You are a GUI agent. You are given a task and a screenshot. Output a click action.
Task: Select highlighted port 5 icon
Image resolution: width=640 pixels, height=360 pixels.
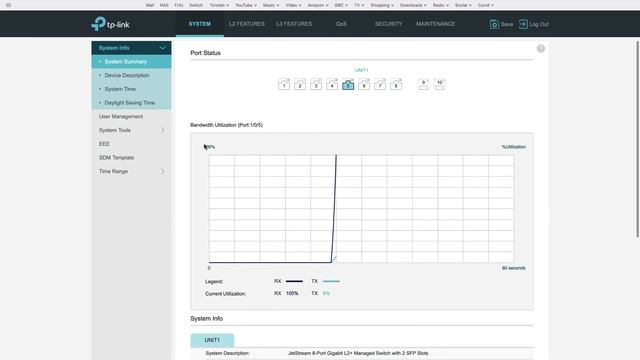coord(348,84)
